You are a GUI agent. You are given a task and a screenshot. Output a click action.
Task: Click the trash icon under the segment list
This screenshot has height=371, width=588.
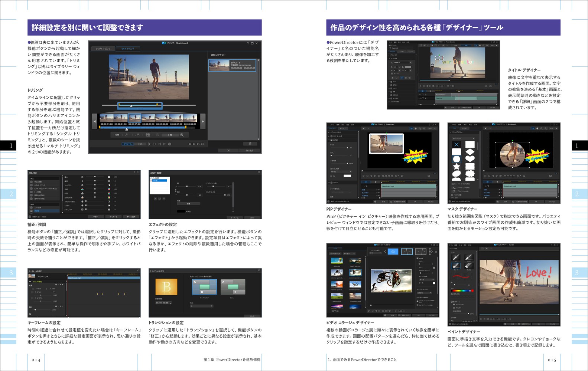click(250, 144)
